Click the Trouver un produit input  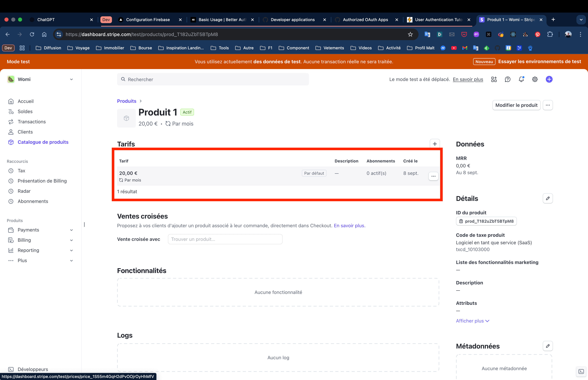click(225, 239)
